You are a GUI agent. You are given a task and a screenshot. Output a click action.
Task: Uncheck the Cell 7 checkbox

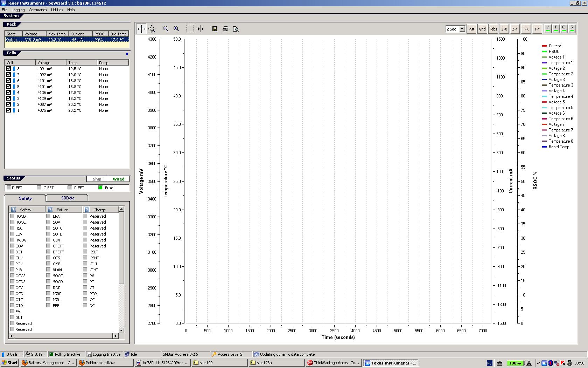(9, 75)
